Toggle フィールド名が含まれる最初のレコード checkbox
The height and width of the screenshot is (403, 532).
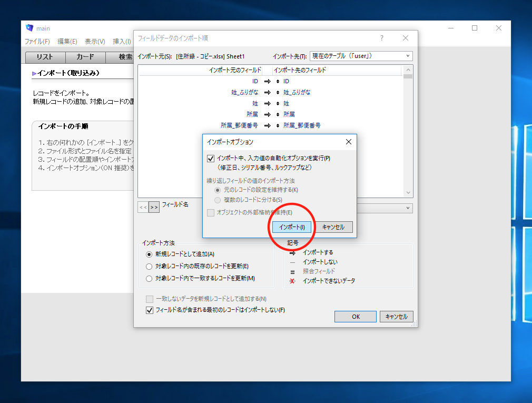(150, 310)
